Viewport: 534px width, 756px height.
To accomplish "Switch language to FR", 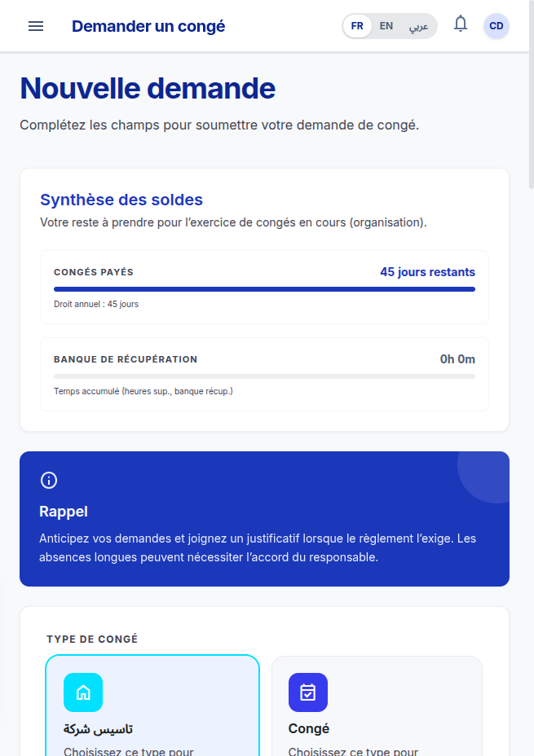I will click(357, 26).
